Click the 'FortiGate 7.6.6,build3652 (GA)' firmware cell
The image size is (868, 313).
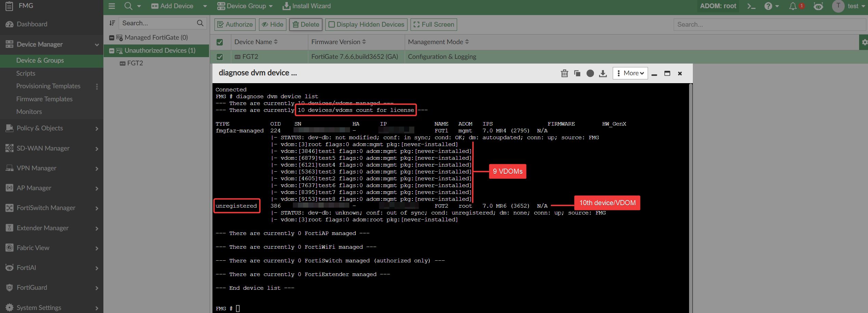click(x=355, y=57)
